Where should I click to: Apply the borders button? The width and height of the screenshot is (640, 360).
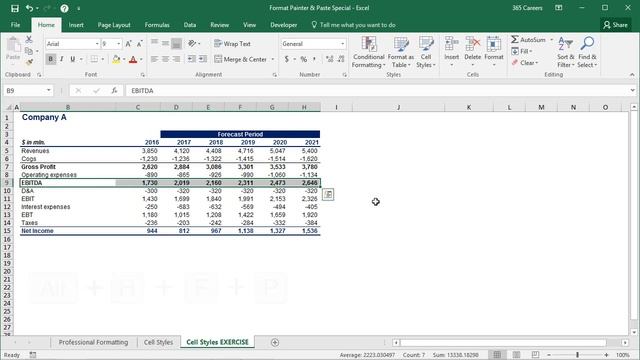[x=94, y=59]
